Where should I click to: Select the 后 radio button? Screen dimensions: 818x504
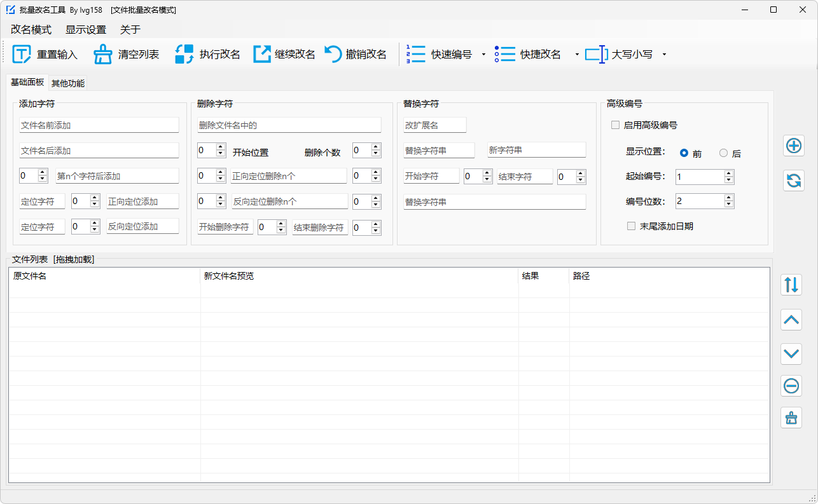[x=723, y=153]
